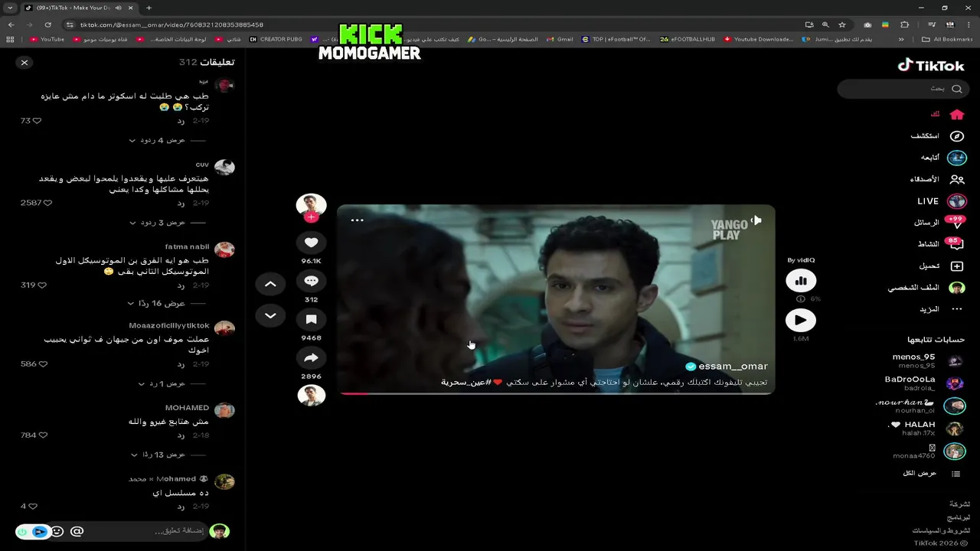980x551 pixels.
Task: Open followed account monaa4760
Action: [929, 452]
